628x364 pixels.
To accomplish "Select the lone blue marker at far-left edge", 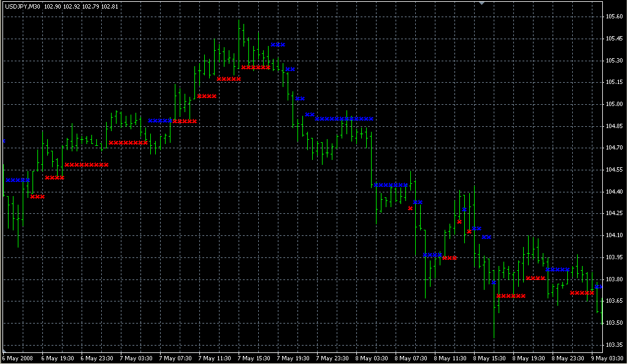I will coord(4,141).
